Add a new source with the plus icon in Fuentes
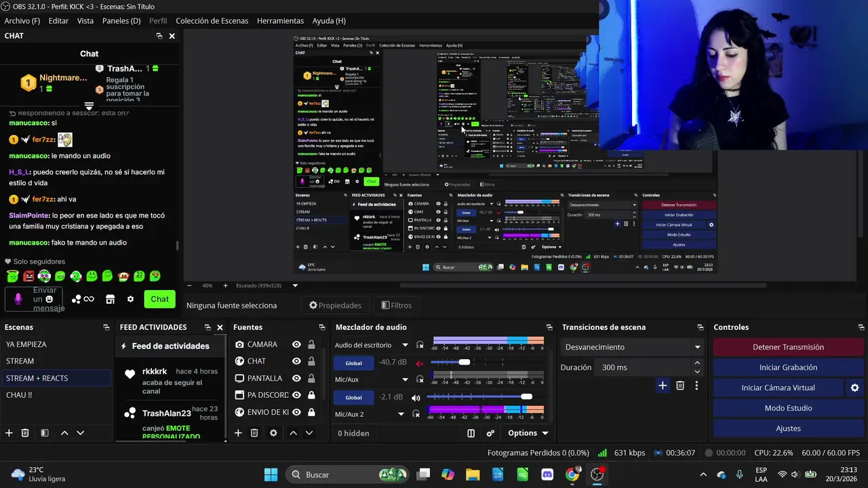868x488 pixels. click(238, 432)
